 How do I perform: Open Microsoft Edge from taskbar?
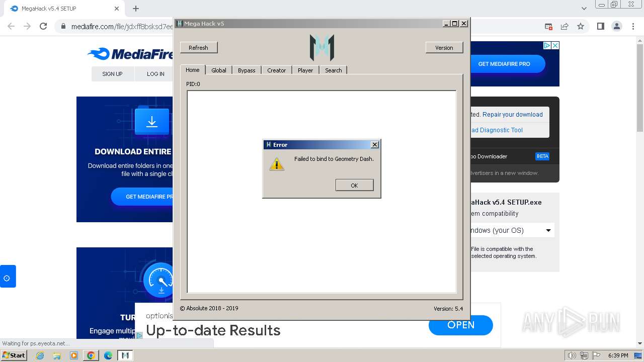[x=108, y=355]
